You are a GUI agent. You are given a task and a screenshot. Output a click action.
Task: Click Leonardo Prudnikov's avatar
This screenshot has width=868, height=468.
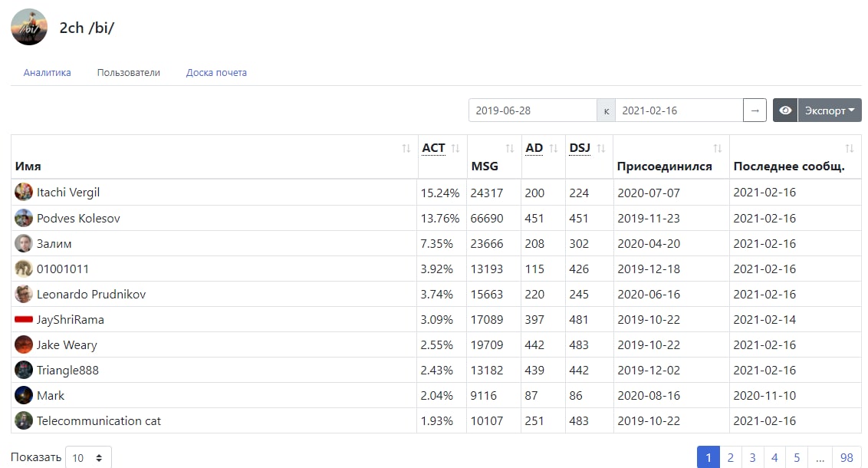point(24,294)
